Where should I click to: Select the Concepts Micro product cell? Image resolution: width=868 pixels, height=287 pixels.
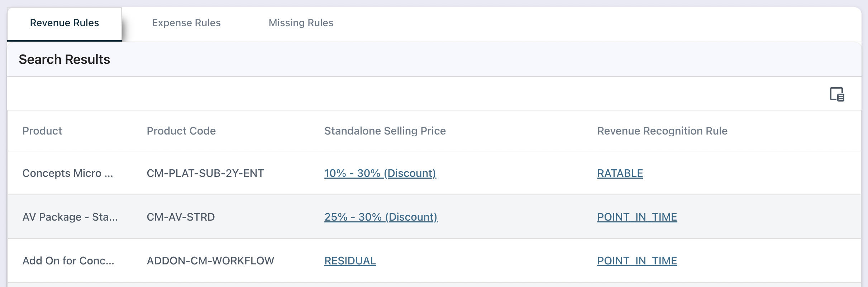(68, 173)
